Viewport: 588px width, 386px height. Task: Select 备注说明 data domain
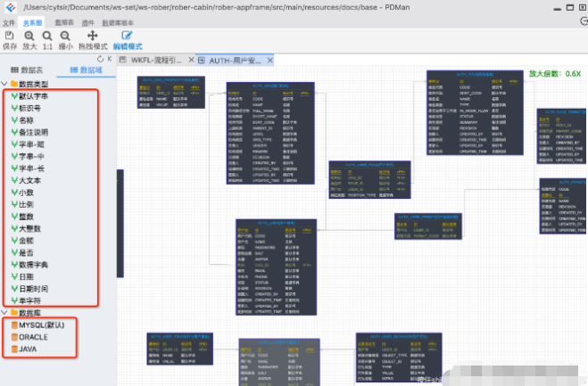click(x=30, y=132)
